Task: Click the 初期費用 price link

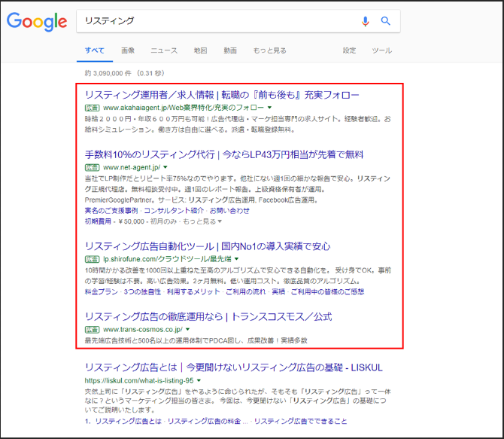Action: 98,221
